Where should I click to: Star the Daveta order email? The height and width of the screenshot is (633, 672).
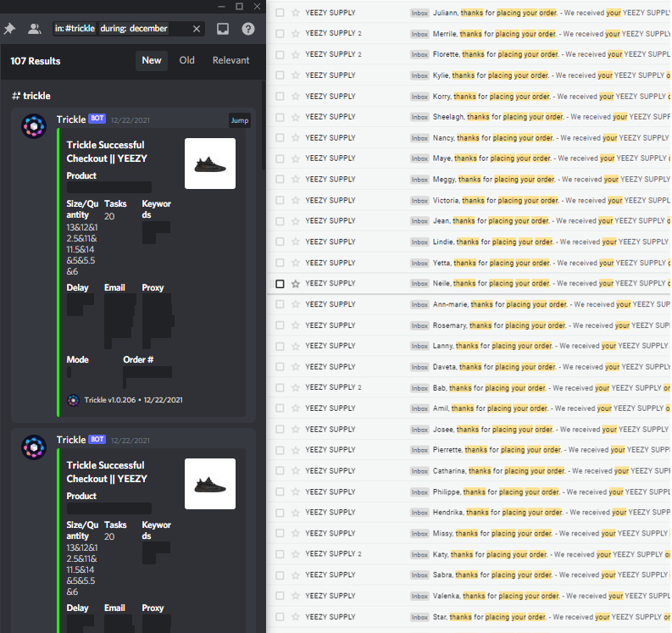click(x=295, y=367)
